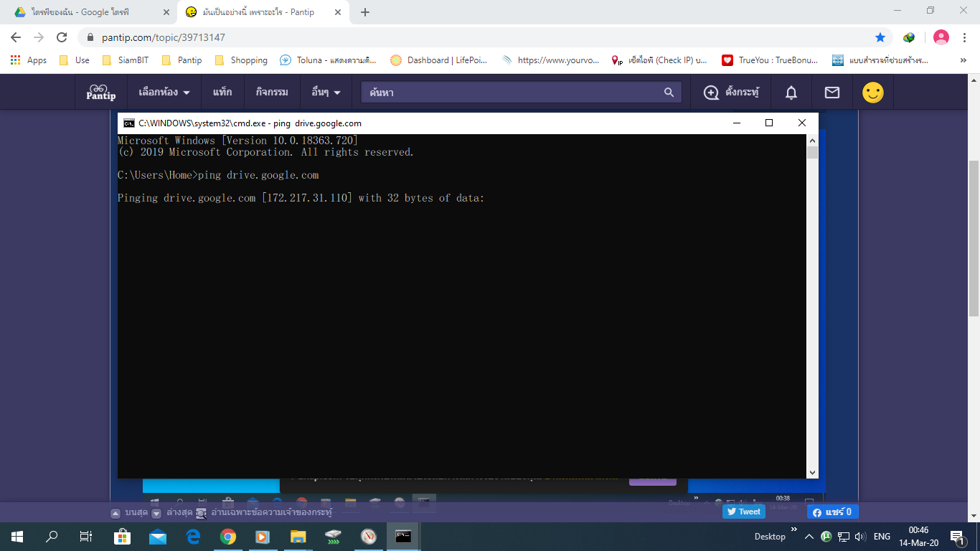
Task: Open the Toluna bookmark
Action: pos(328,60)
